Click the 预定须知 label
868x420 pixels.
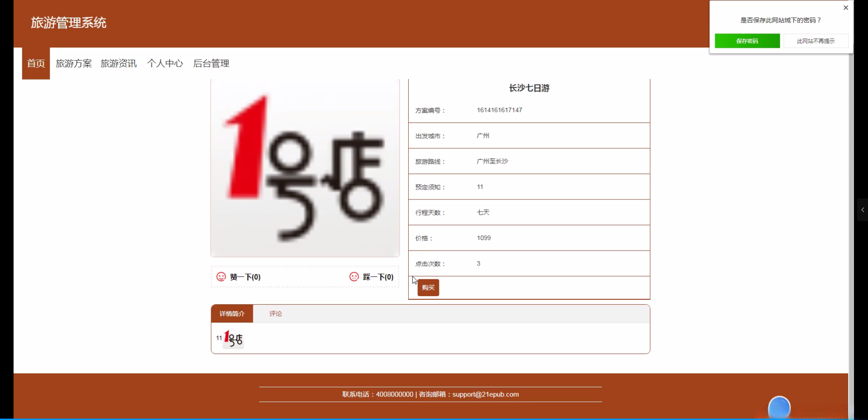(x=430, y=187)
